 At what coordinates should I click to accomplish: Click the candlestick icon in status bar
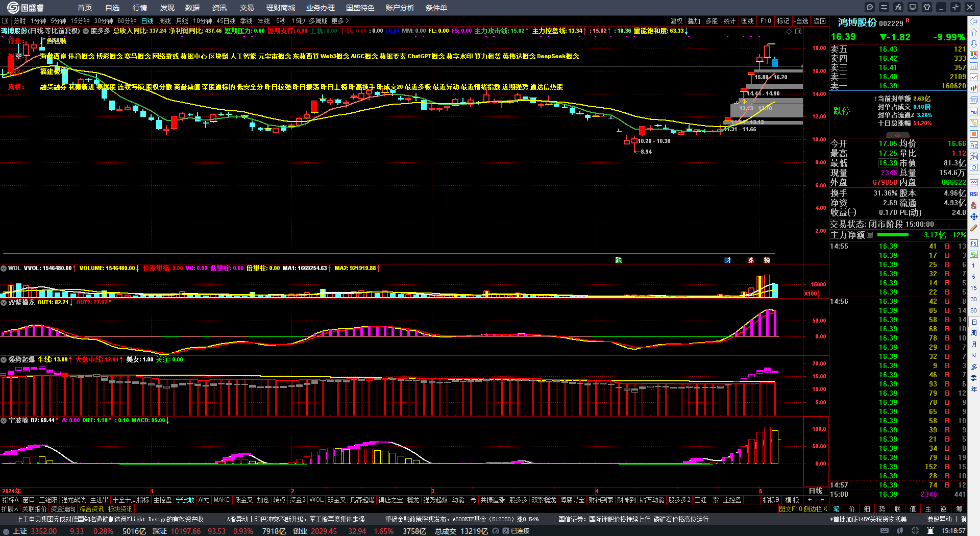(901, 531)
